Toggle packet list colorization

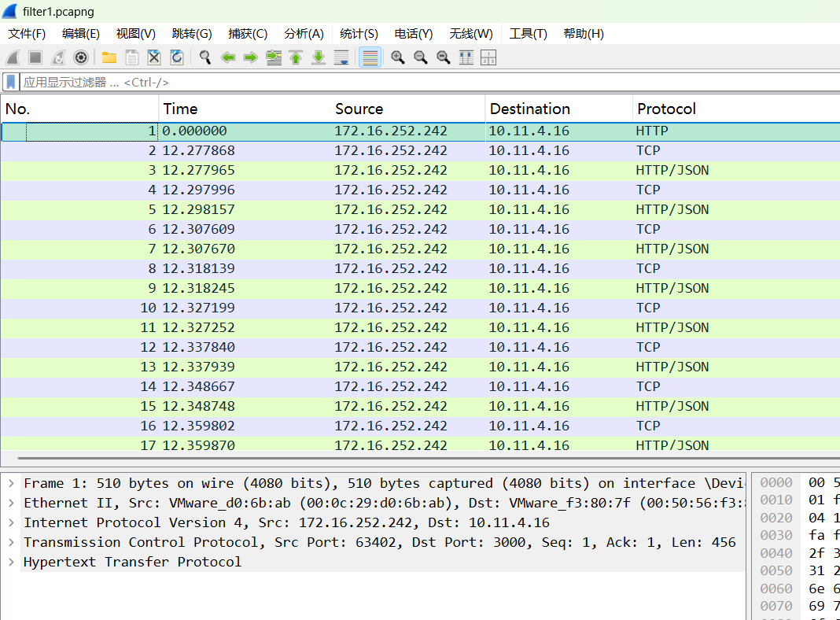(370, 57)
